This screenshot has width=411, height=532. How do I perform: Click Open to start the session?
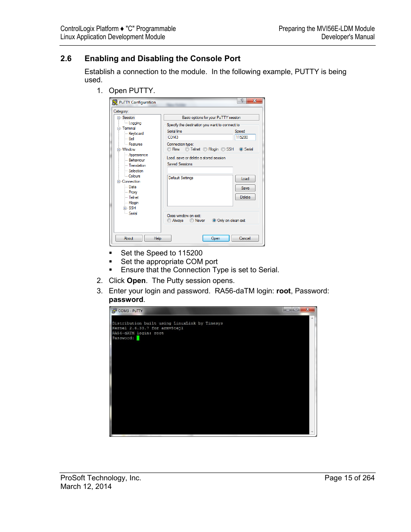pyautogui.click(x=216, y=238)
